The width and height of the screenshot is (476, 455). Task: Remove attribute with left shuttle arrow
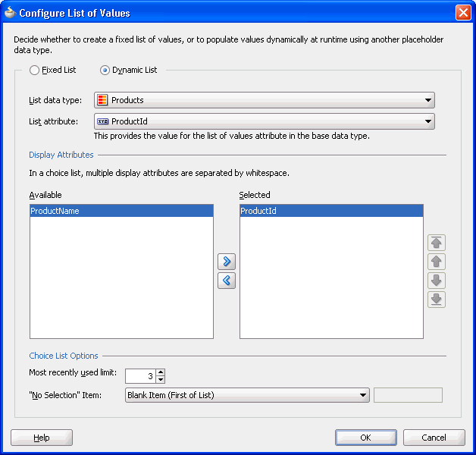pos(227,281)
